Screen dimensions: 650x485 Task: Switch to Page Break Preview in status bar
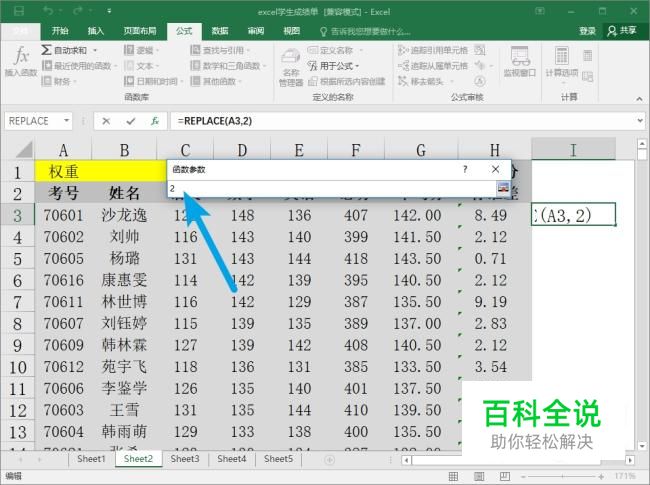click(x=505, y=476)
